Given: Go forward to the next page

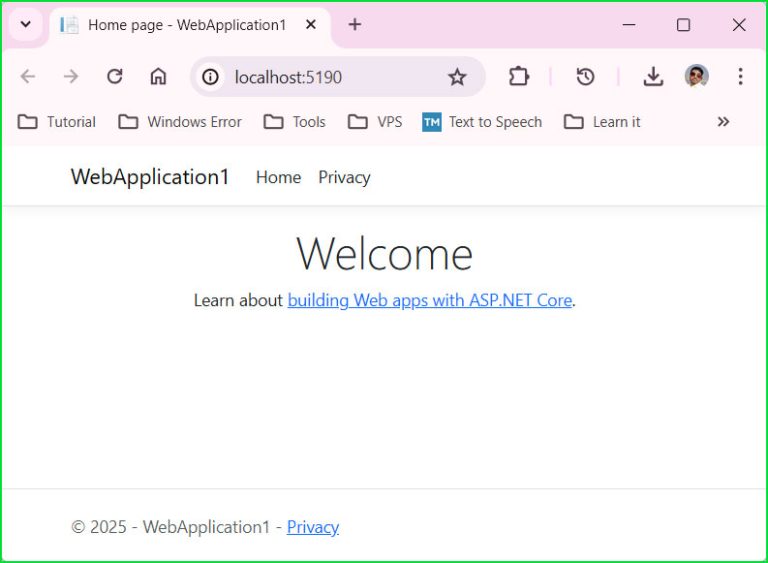Looking at the screenshot, I should point(71,76).
